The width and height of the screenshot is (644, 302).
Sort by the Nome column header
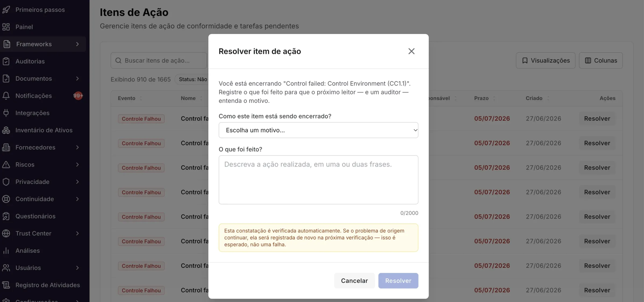192,98
